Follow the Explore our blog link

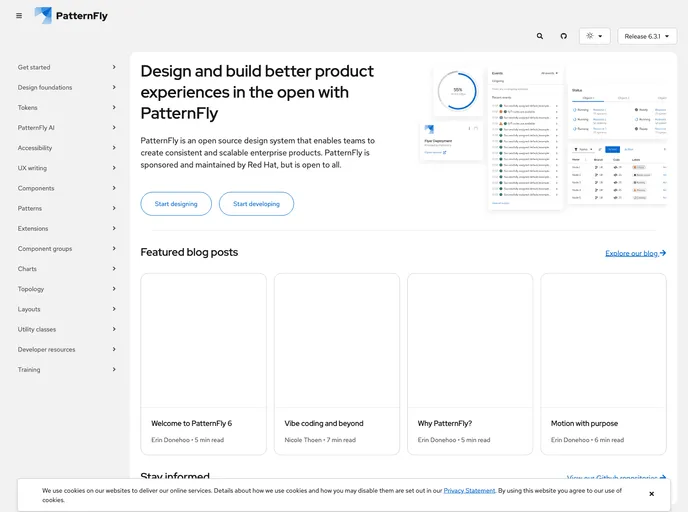click(x=635, y=253)
